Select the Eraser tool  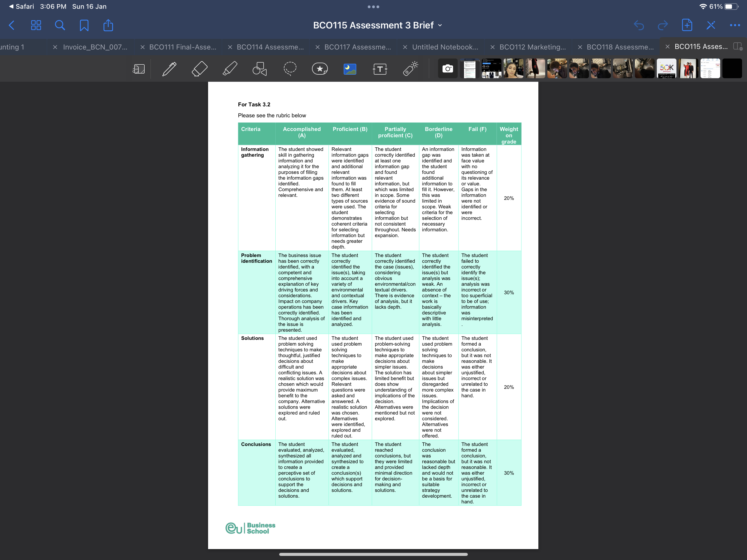point(200,69)
